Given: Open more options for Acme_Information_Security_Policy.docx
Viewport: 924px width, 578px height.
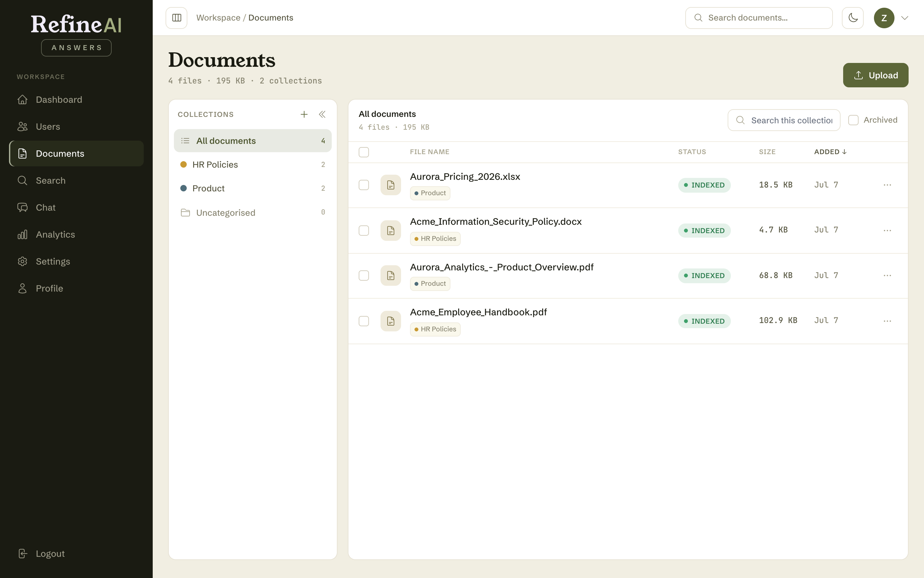Looking at the screenshot, I should click(x=887, y=231).
